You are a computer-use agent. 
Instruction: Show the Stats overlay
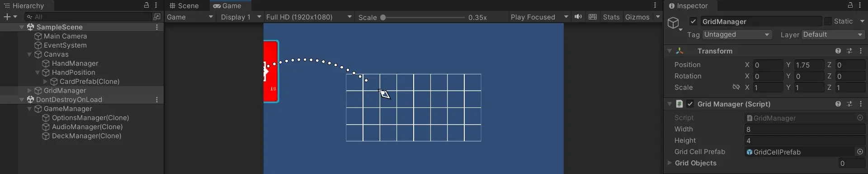[611, 17]
